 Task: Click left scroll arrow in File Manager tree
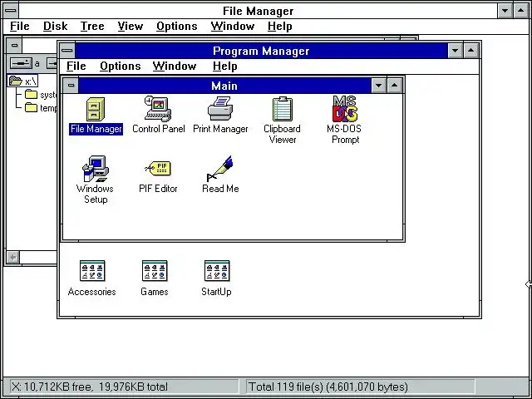[x=13, y=257]
